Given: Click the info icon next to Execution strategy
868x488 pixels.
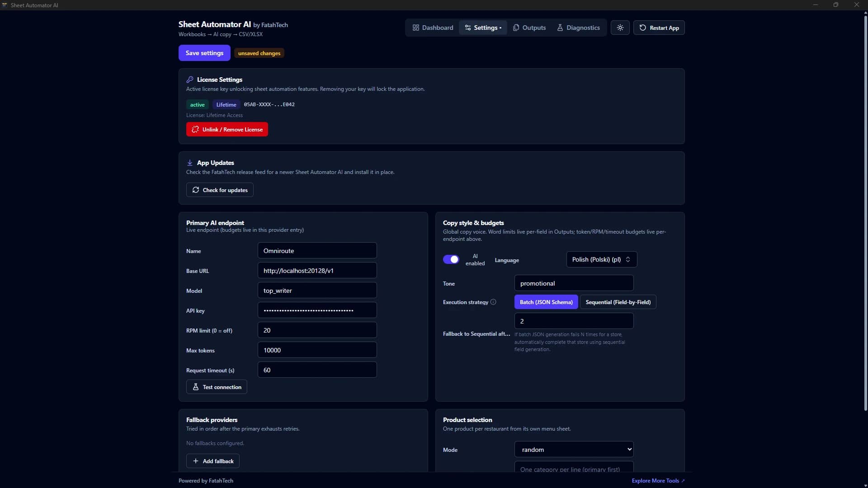Looking at the screenshot, I should (x=493, y=302).
